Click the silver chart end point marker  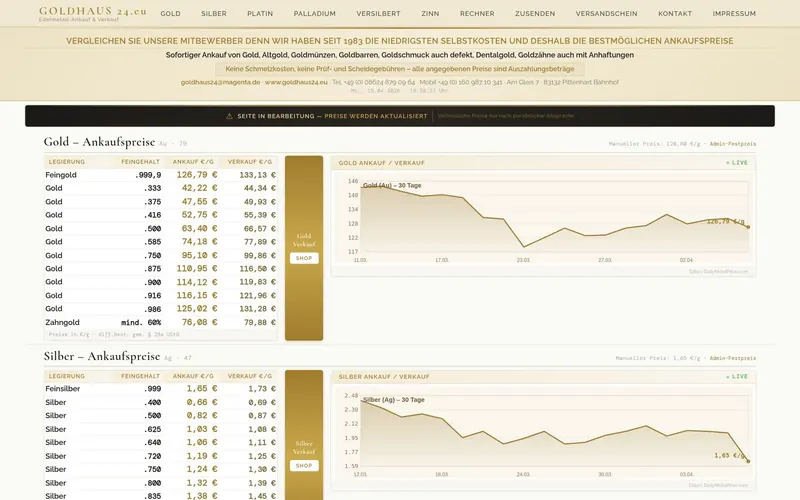point(748,461)
